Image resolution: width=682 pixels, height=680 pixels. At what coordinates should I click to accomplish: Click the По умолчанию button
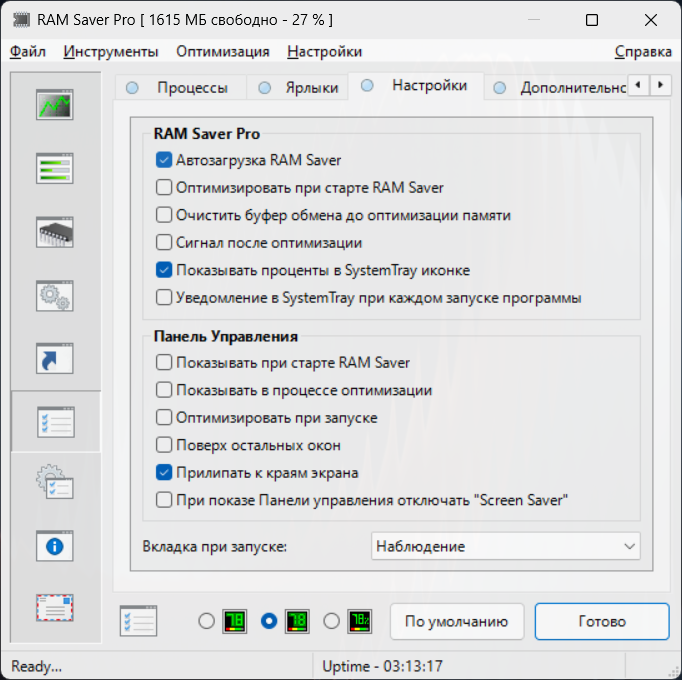click(457, 621)
